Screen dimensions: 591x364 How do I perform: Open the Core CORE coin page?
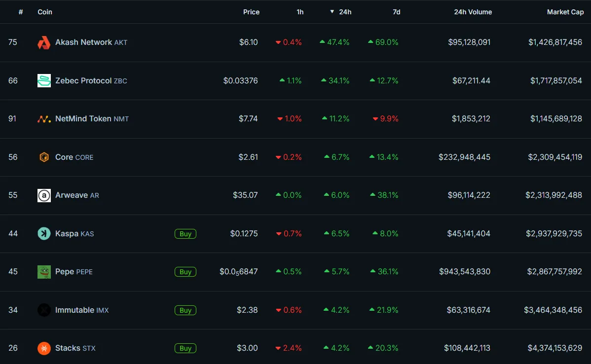pos(74,157)
